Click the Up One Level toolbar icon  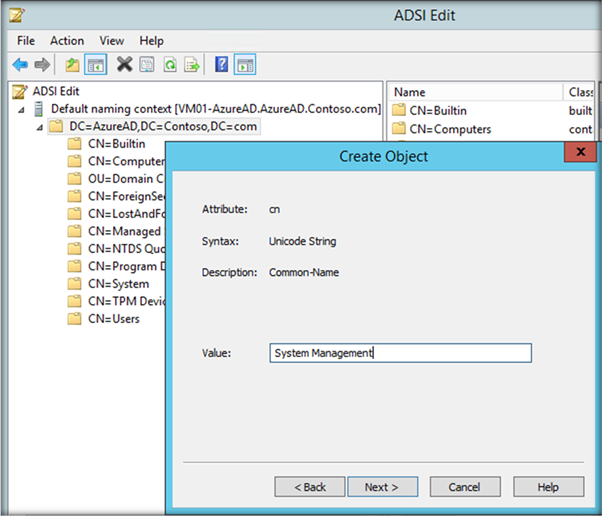[x=72, y=65]
